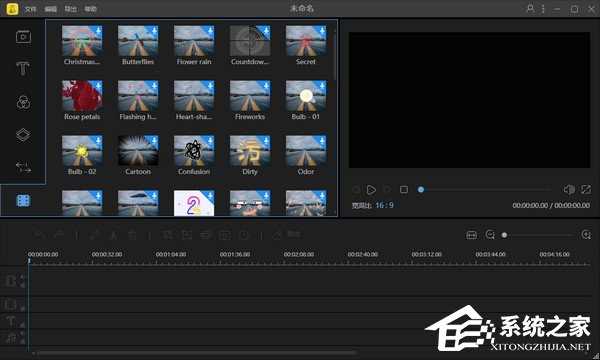Click the Play button under preview
Screen dimensions: 600x360
click(371, 190)
